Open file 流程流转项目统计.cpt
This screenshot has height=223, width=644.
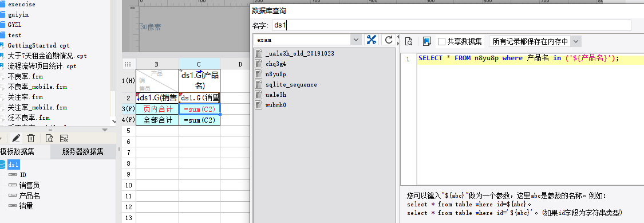click(42, 66)
